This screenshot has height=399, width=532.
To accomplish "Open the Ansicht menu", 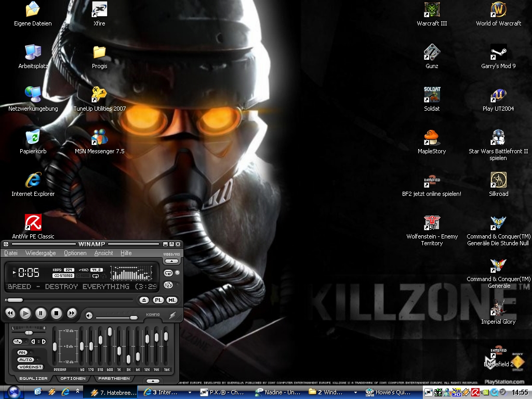I will pyautogui.click(x=103, y=253).
